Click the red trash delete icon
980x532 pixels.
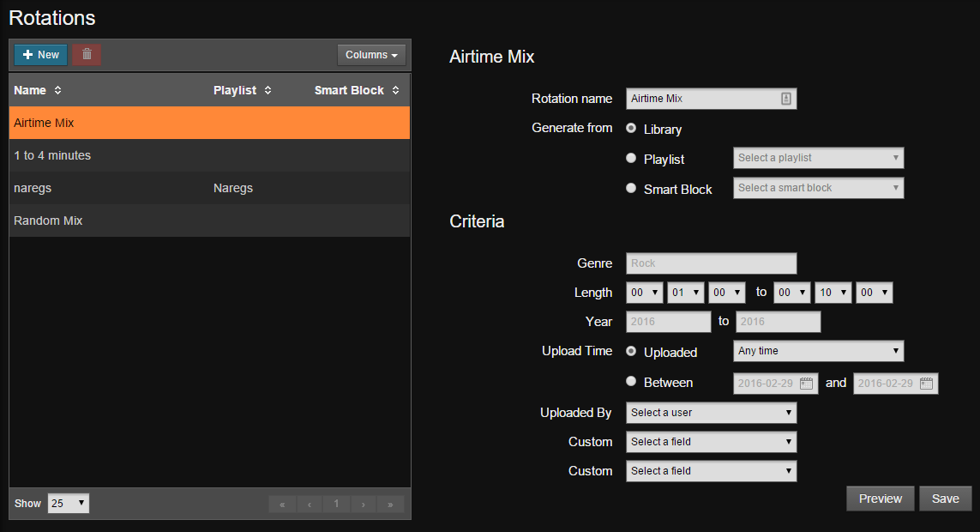pos(87,55)
